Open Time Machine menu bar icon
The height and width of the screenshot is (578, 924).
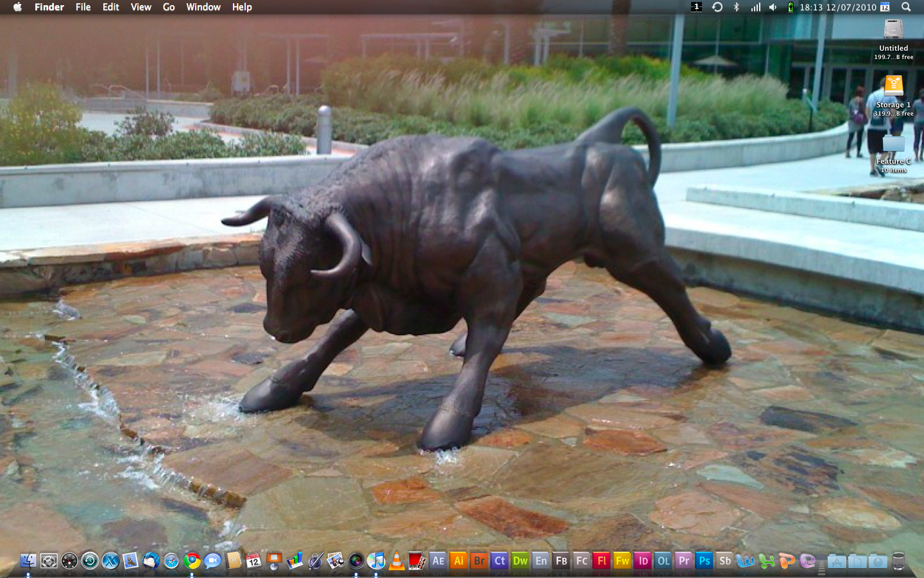(x=717, y=7)
